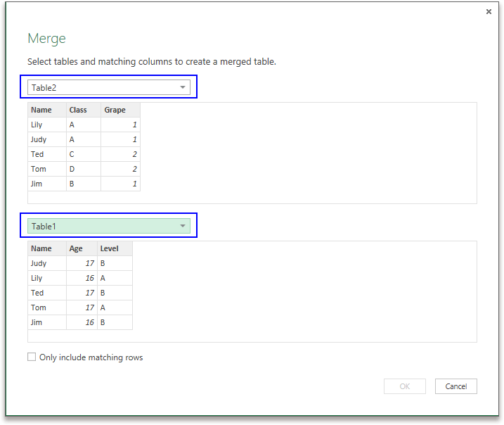
Task: Click the Judy cell in the Table2 preview
Action: (47, 139)
